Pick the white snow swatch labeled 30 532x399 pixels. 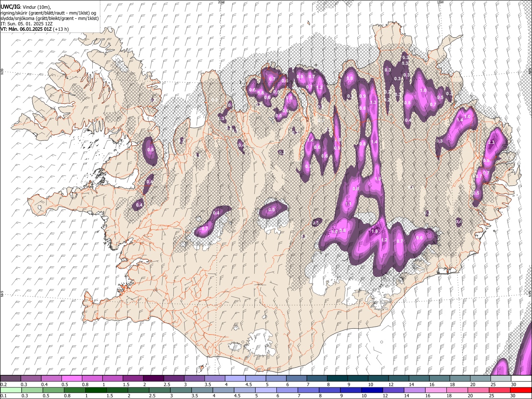[x=522, y=378]
